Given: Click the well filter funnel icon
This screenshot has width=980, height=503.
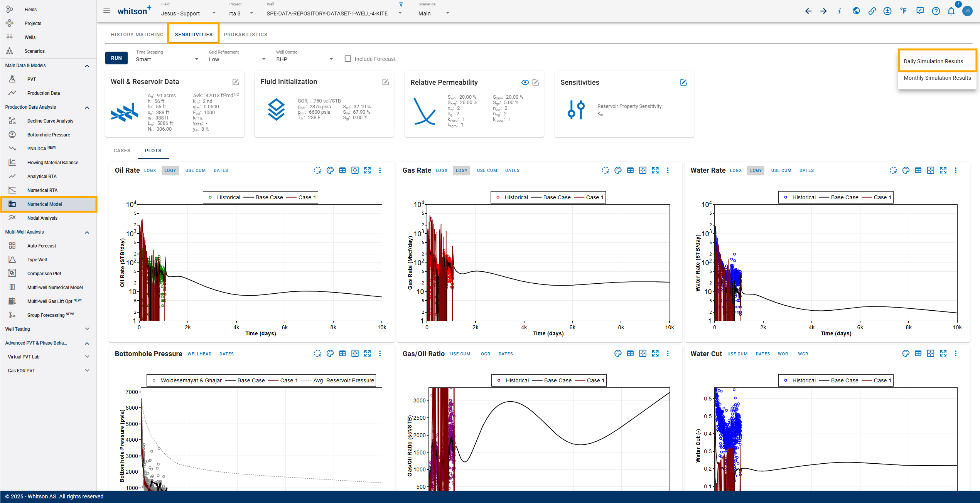Looking at the screenshot, I should tap(401, 5).
